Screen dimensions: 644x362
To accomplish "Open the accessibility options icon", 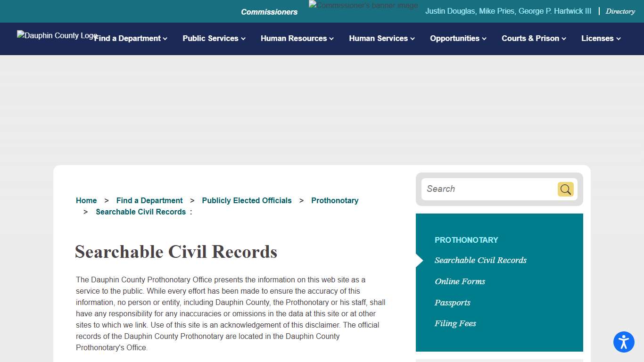I will pyautogui.click(x=624, y=342).
